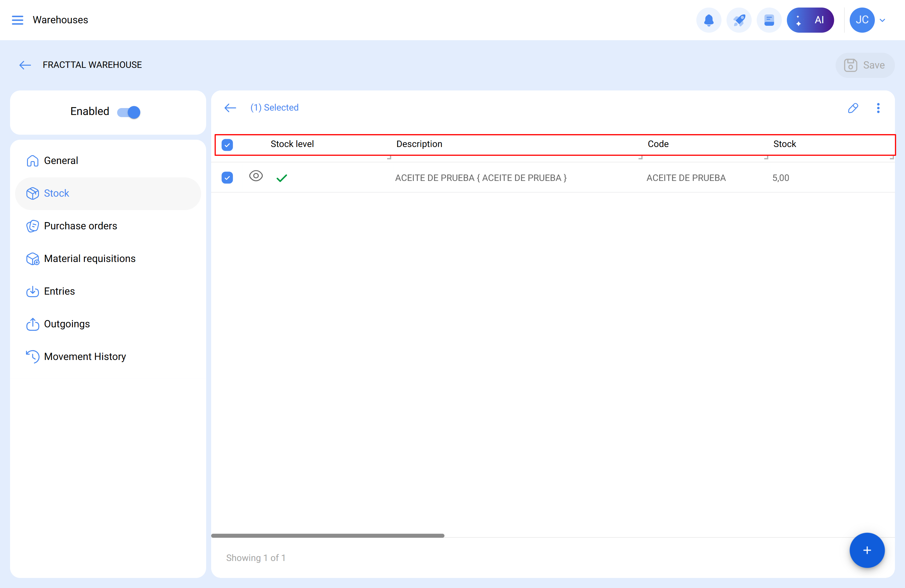Expand the JC user profile dropdown arrow
The height and width of the screenshot is (588, 905).
pos(883,20)
